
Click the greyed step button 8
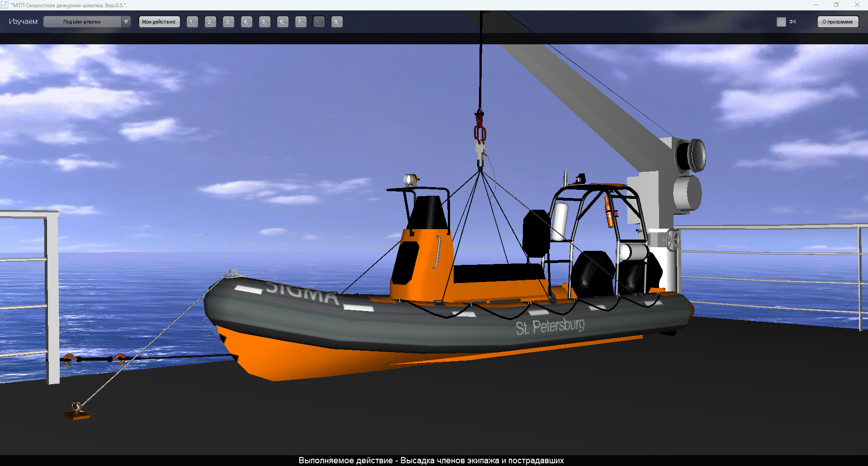point(319,22)
